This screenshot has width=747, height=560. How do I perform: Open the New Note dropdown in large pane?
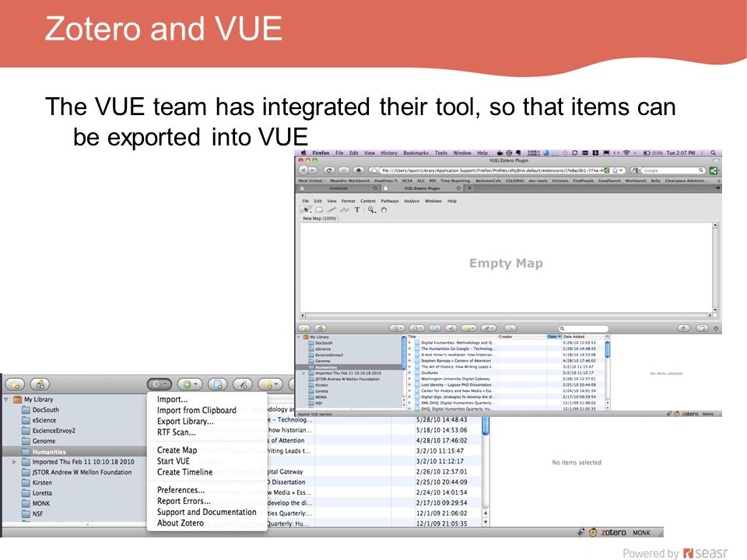pos(270,384)
